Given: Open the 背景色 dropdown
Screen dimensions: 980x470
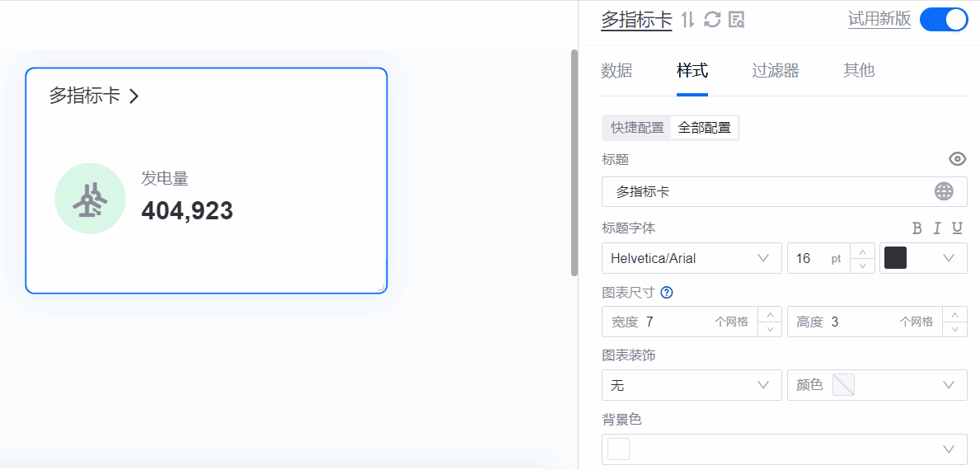Looking at the screenshot, I should tap(784, 449).
